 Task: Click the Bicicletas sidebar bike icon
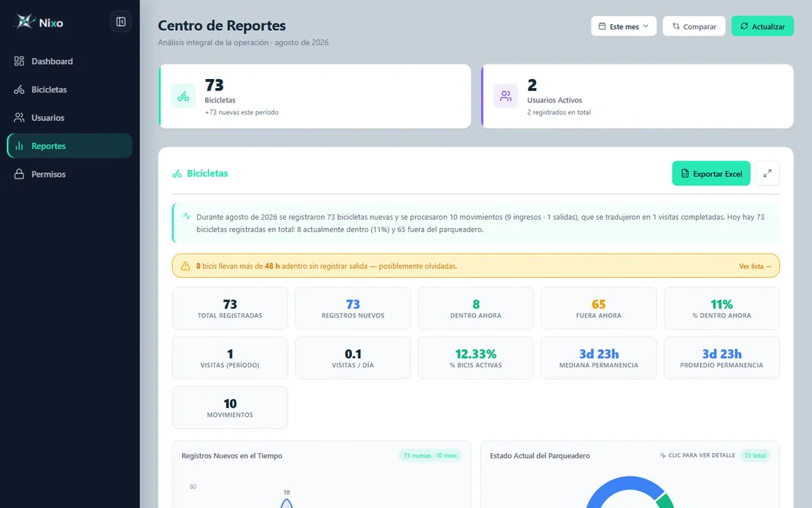19,90
